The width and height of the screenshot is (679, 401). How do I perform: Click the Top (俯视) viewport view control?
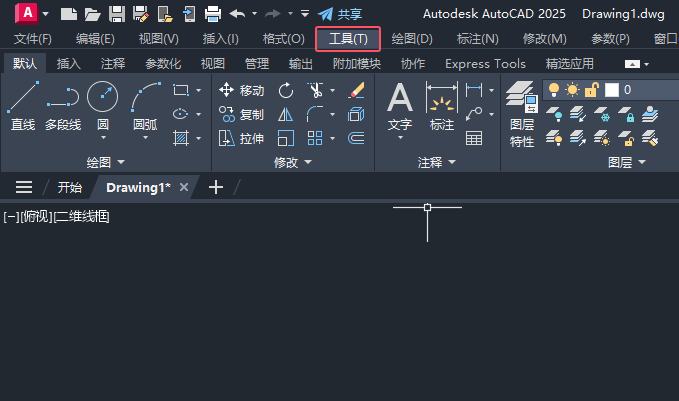[x=36, y=217]
